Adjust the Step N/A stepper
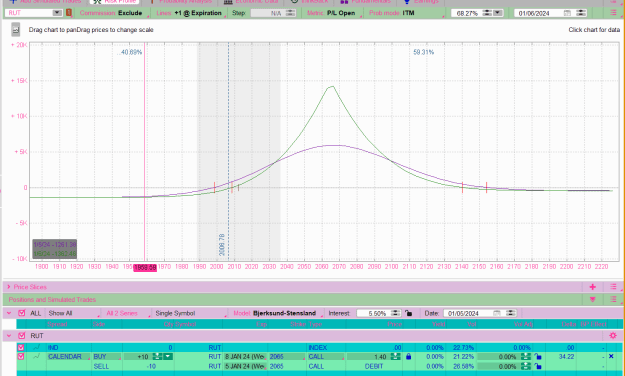Viewport: 625px width, 376px height. pyautogui.click(x=291, y=13)
